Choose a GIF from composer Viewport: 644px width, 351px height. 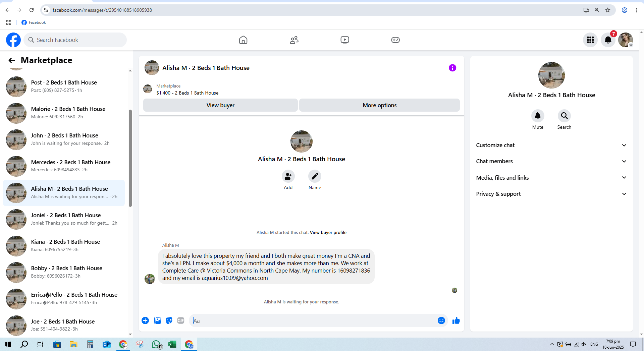[x=181, y=321]
